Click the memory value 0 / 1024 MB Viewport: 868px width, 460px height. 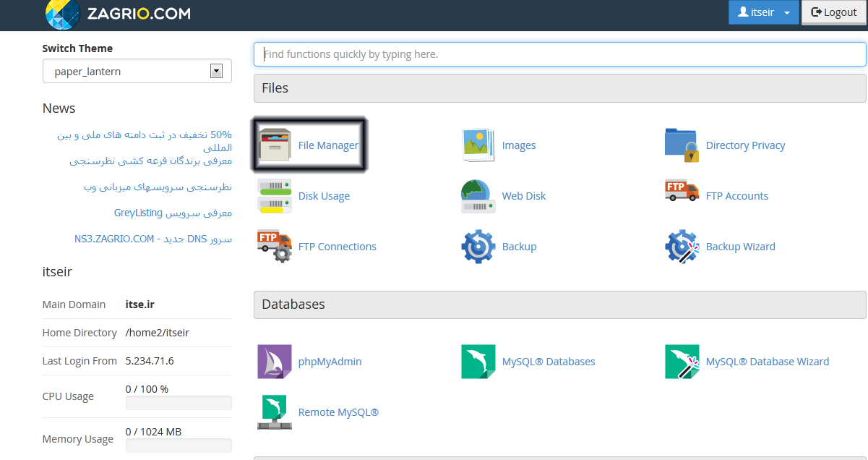click(x=153, y=432)
